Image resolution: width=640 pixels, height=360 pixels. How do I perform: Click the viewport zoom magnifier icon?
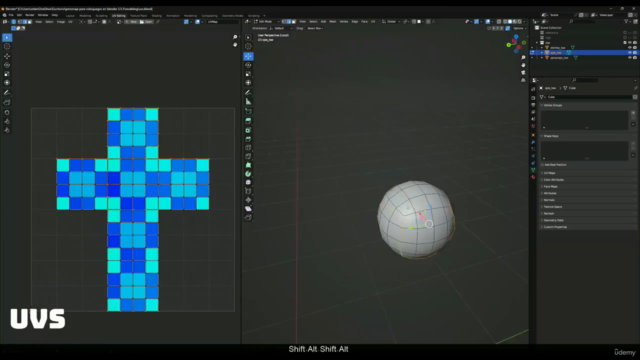coord(523,58)
